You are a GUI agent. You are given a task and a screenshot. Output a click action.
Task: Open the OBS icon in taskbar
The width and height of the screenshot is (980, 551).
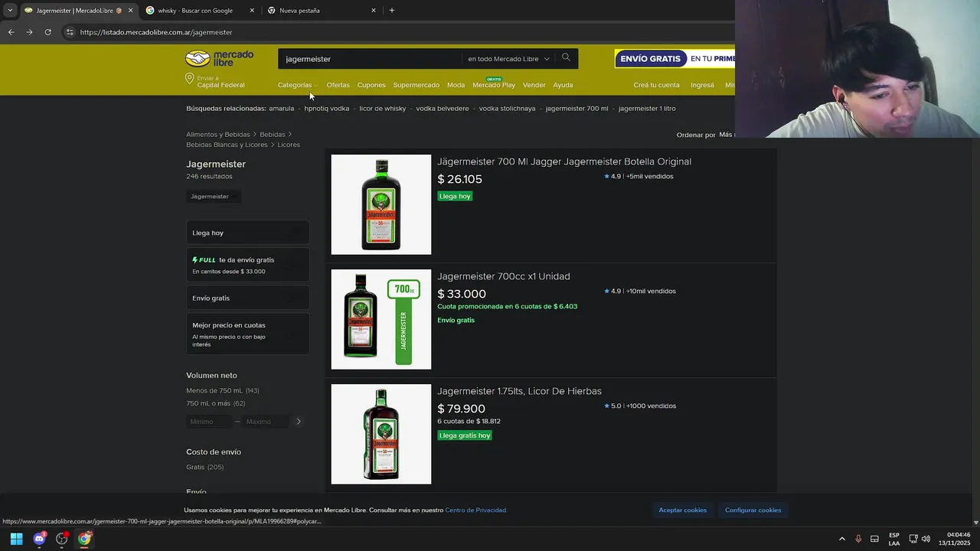coord(62,539)
